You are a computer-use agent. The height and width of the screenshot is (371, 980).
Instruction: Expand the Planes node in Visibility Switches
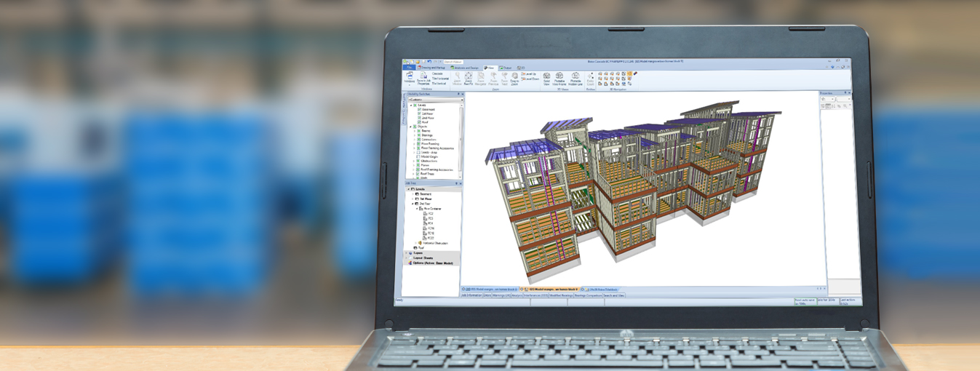tap(414, 165)
